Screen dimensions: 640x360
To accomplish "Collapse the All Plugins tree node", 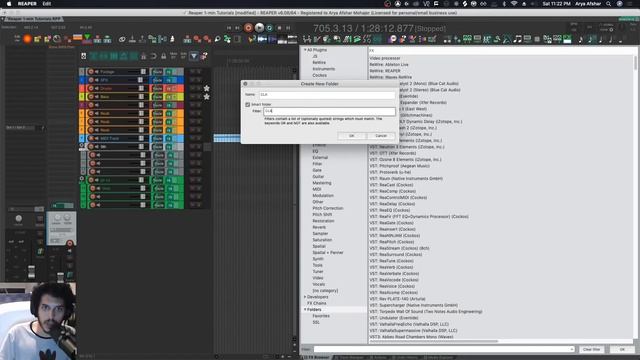I will tap(304, 50).
